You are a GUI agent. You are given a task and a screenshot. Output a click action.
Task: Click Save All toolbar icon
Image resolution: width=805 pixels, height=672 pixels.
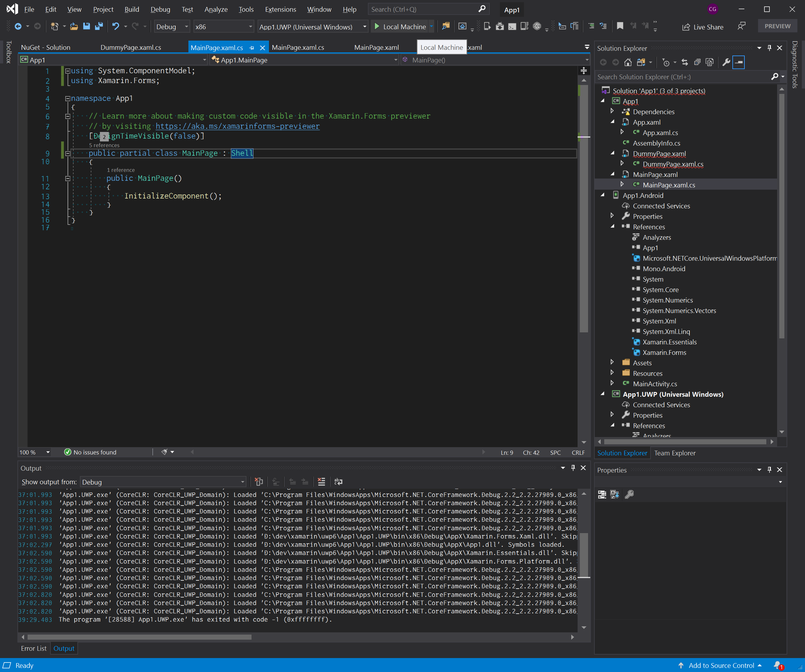pos(99,26)
